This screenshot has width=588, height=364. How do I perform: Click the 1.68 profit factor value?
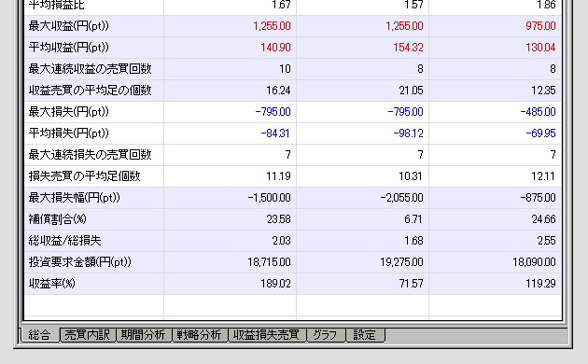click(414, 240)
